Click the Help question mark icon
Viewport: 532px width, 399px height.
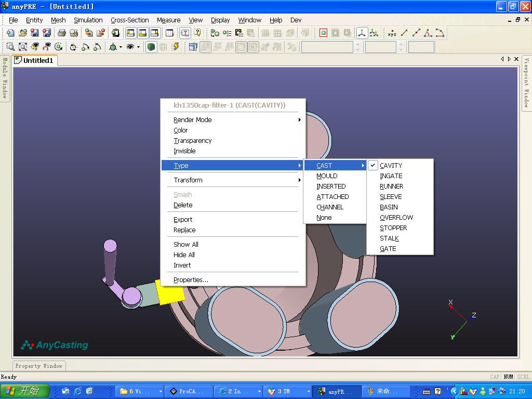click(x=197, y=33)
